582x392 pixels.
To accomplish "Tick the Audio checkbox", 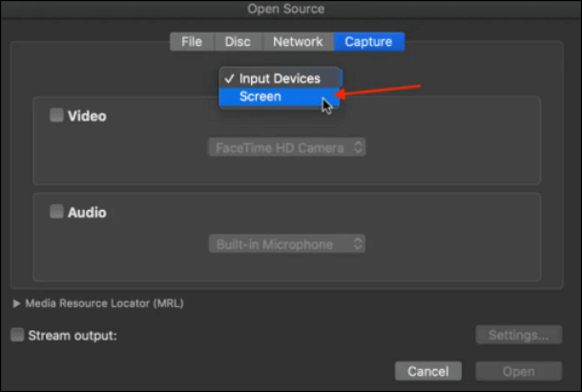I will [x=57, y=212].
